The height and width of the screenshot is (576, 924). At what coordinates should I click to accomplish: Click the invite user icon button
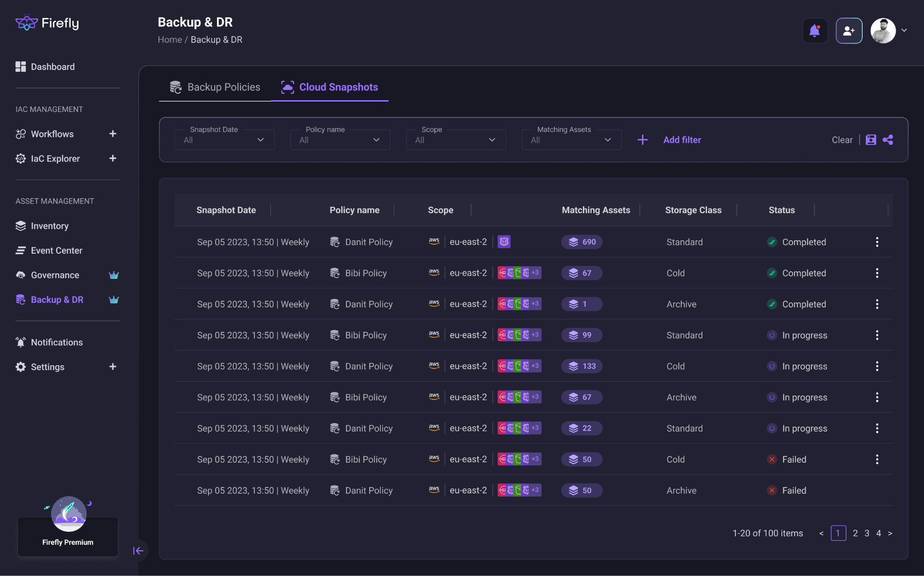click(x=849, y=31)
